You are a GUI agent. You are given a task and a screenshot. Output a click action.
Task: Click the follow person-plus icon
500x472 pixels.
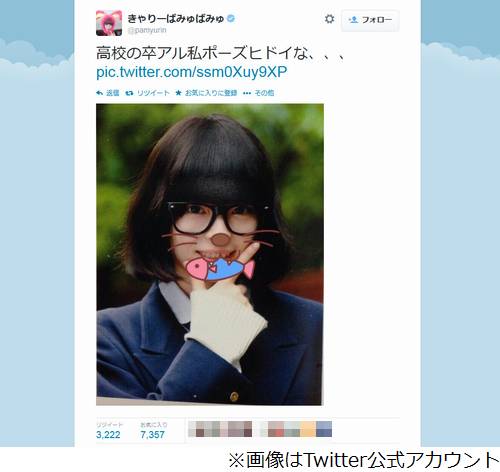(353, 20)
